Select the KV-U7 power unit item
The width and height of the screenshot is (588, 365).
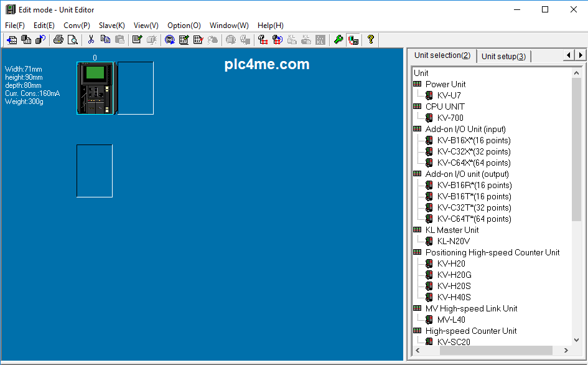pyautogui.click(x=449, y=95)
